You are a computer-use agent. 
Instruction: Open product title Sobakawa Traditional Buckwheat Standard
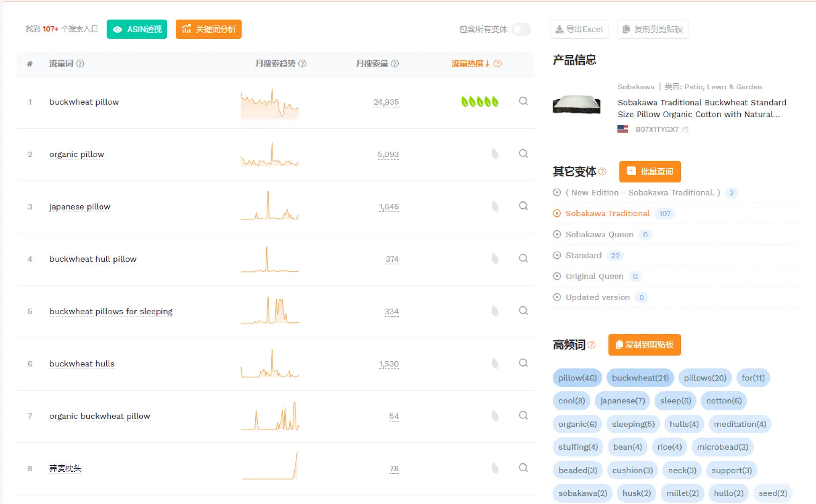(x=702, y=108)
